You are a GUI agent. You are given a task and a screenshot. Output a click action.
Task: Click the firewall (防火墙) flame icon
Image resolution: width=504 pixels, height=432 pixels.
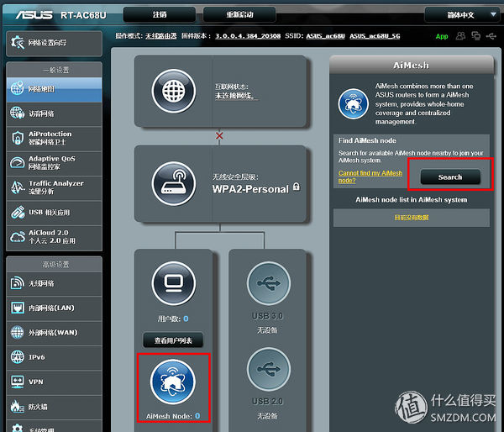[18, 407]
